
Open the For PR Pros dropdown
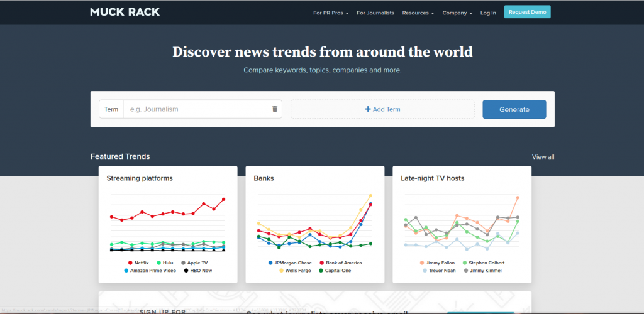(331, 13)
